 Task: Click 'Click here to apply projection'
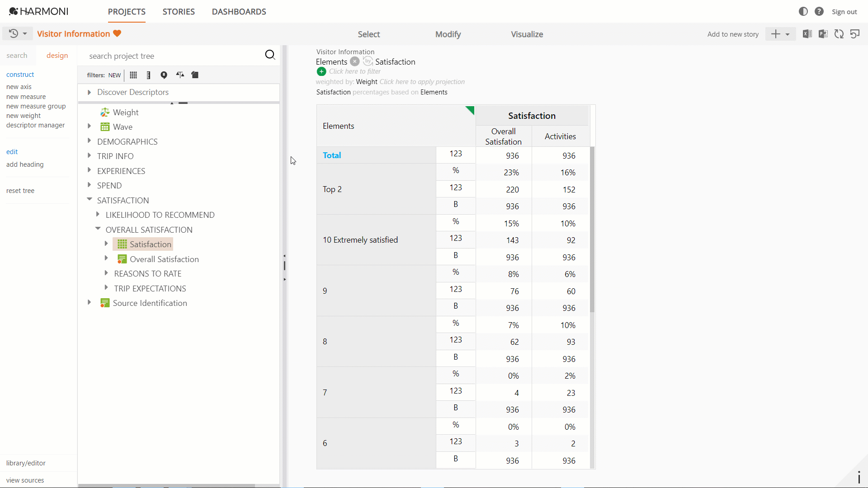(x=422, y=82)
